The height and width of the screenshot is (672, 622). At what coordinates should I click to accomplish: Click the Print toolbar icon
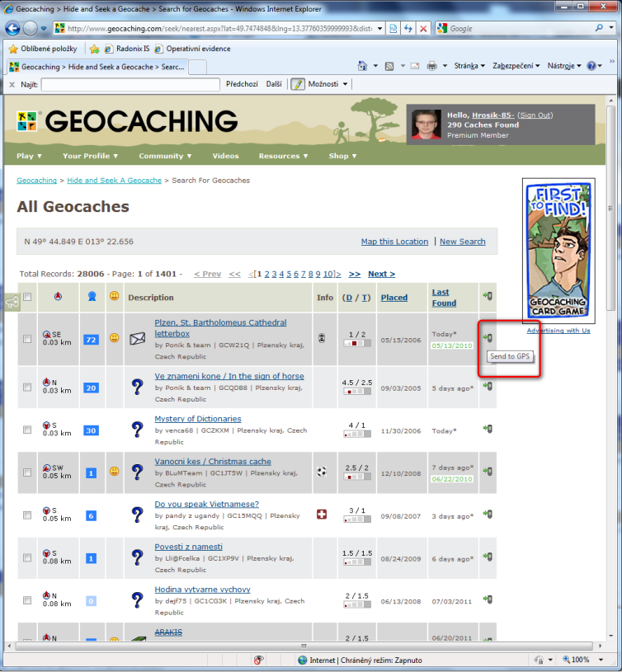pos(431,66)
